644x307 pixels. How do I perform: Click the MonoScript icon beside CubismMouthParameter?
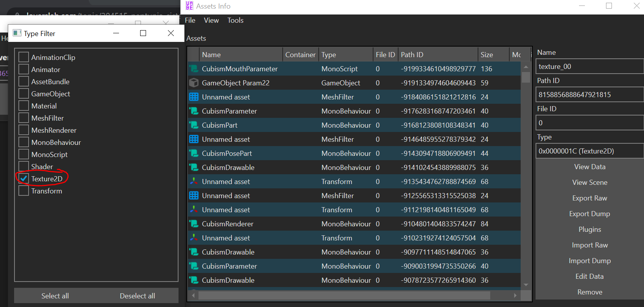tap(194, 69)
